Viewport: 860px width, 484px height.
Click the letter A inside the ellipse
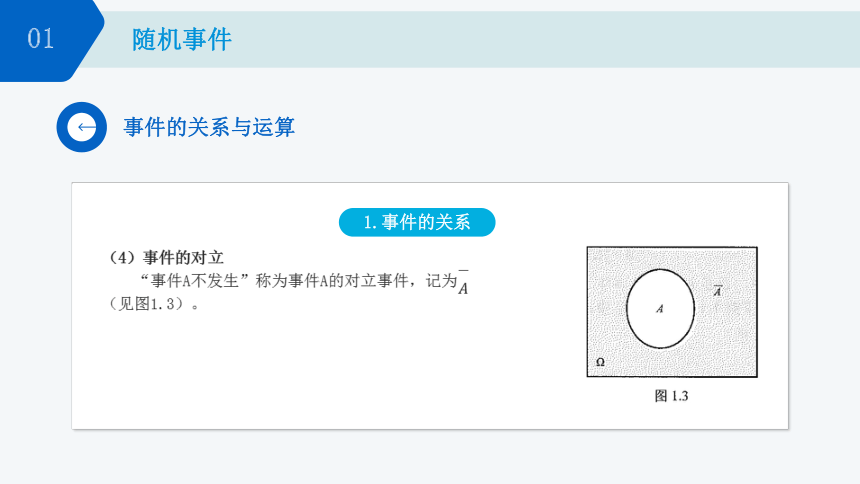660,309
